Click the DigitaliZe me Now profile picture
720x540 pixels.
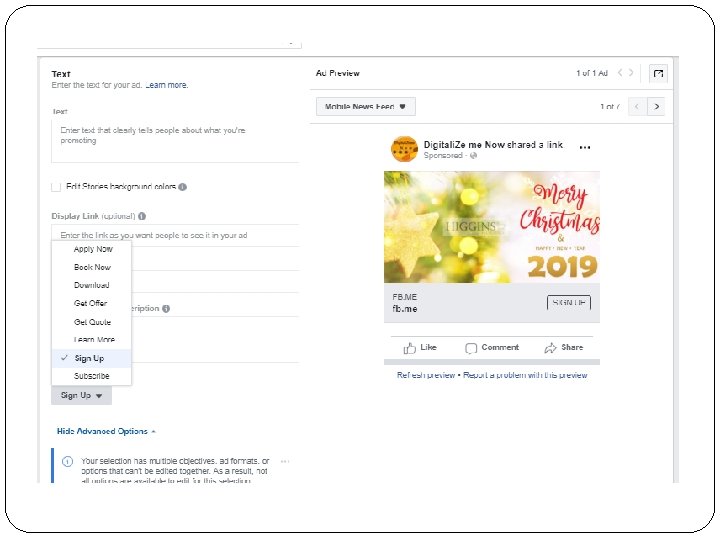pos(404,149)
